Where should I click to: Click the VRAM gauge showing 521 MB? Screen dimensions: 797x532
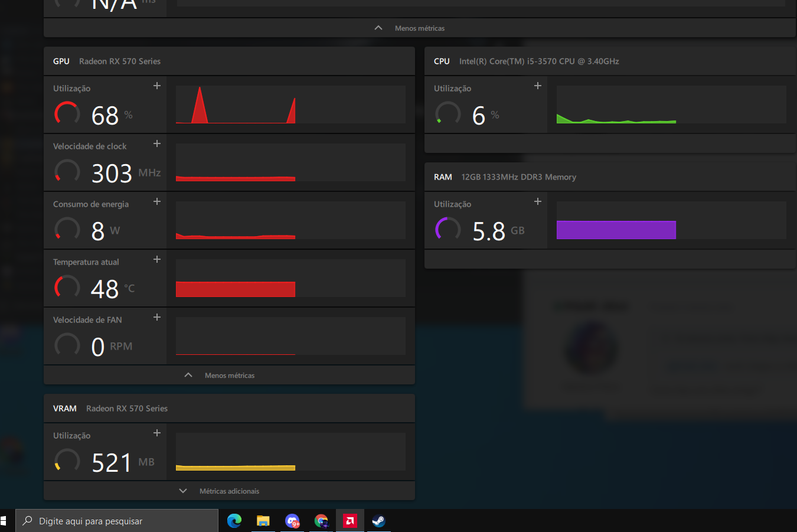(x=67, y=461)
